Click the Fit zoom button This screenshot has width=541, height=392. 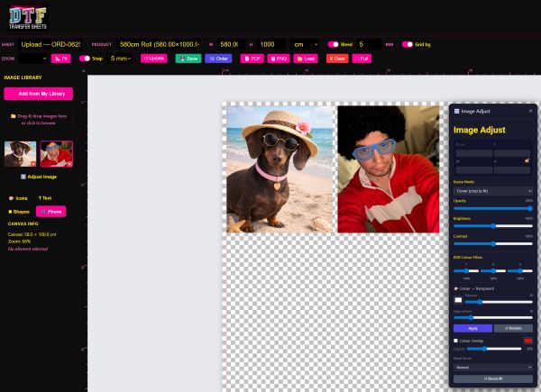point(61,58)
